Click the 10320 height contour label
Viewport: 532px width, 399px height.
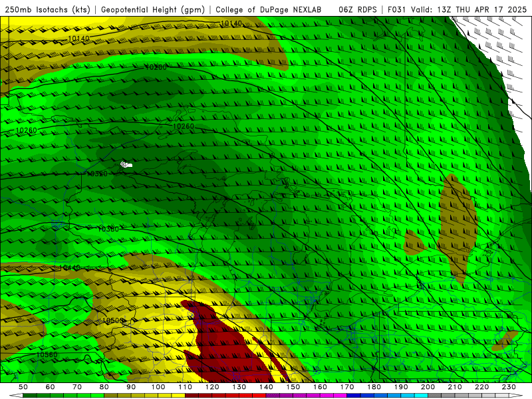pyautogui.click(x=97, y=174)
